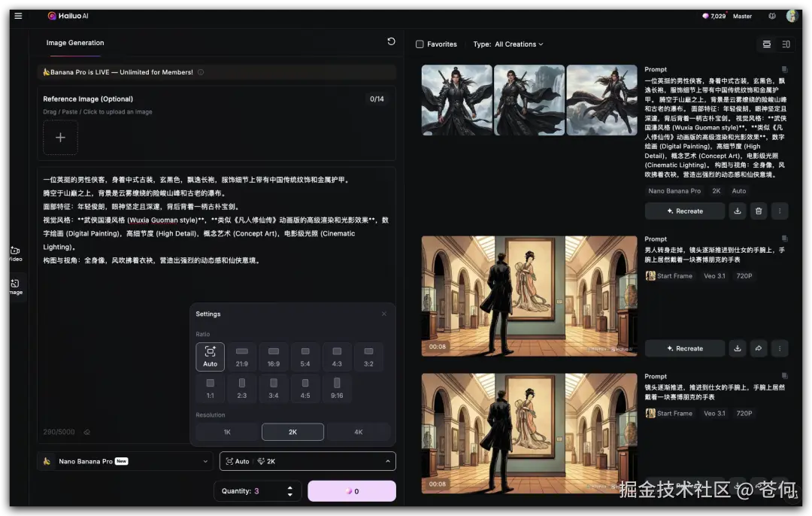This screenshot has height=516, width=812.
Task: Open the Nano Banana Pro model selector
Action: (x=124, y=460)
